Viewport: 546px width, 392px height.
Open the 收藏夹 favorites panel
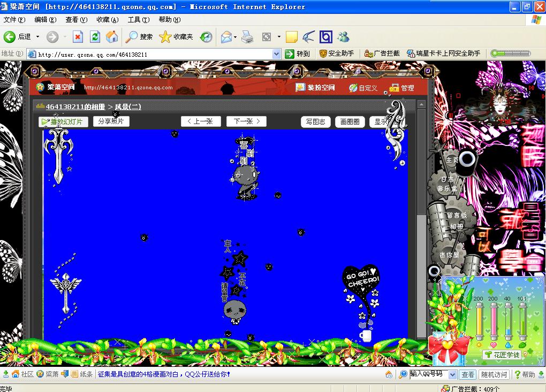pyautogui.click(x=176, y=36)
